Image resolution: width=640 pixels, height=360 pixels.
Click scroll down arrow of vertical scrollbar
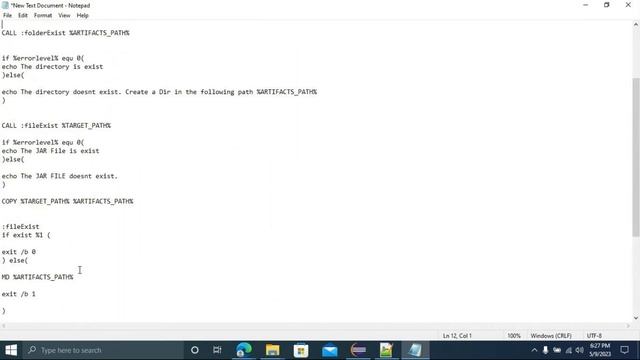(x=636, y=318)
